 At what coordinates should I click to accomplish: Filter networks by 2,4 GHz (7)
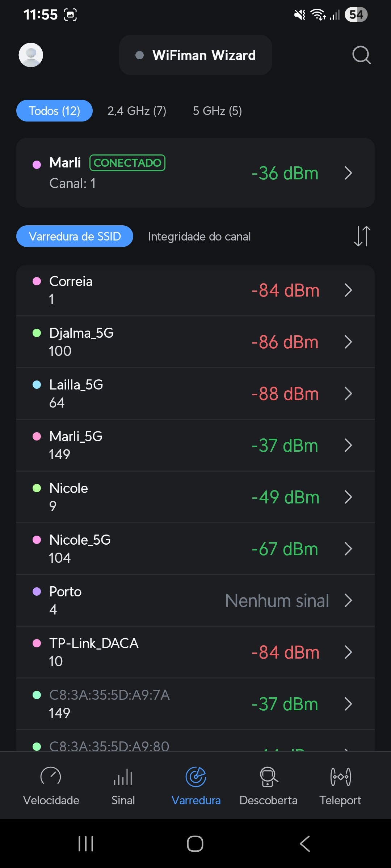pyautogui.click(x=137, y=111)
